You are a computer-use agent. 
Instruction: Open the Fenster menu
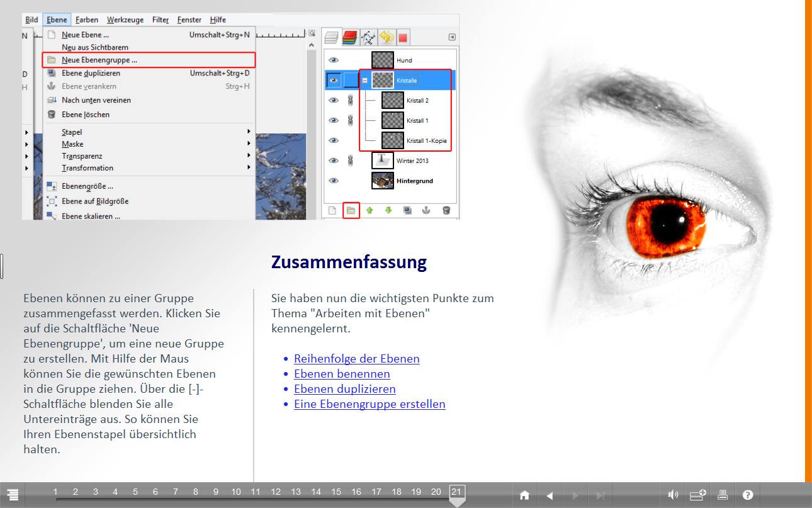189,20
